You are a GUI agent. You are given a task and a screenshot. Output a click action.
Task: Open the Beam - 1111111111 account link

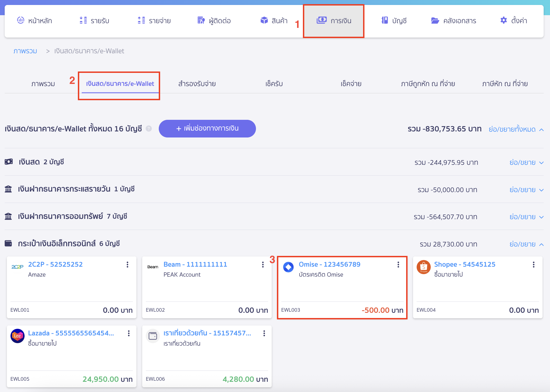(195, 264)
